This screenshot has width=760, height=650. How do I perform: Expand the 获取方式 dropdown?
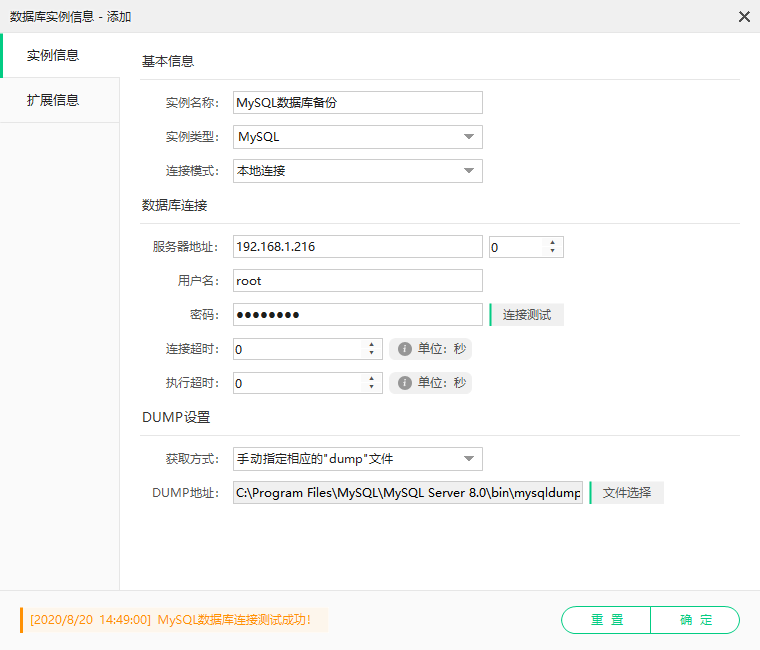[x=358, y=459]
